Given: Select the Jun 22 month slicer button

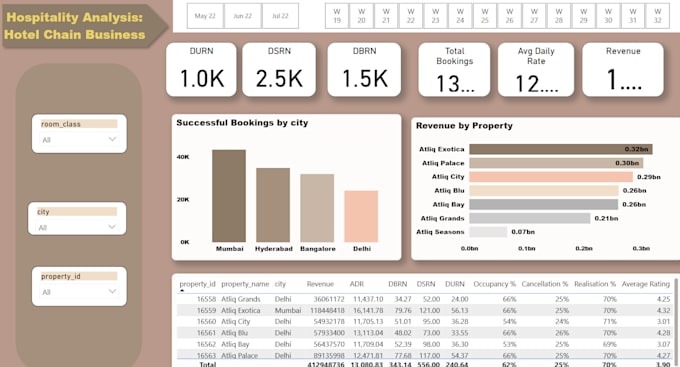Looking at the screenshot, I should click(x=243, y=16).
